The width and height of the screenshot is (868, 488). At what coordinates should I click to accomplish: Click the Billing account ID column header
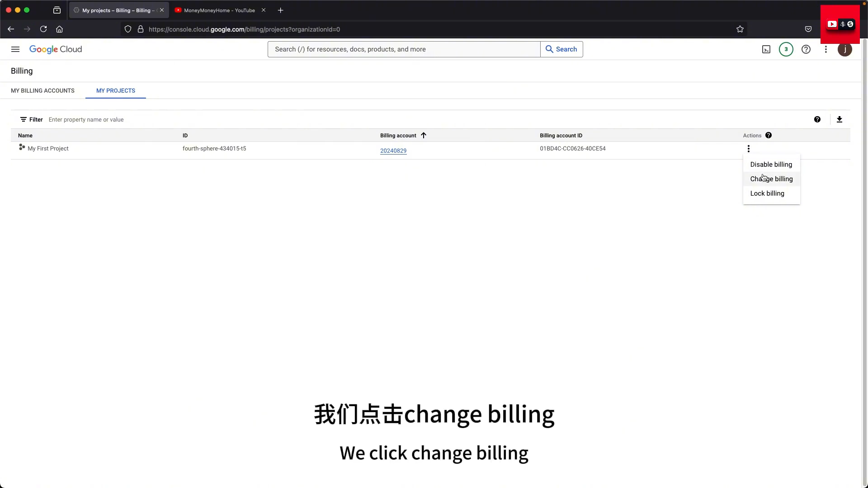(x=561, y=136)
